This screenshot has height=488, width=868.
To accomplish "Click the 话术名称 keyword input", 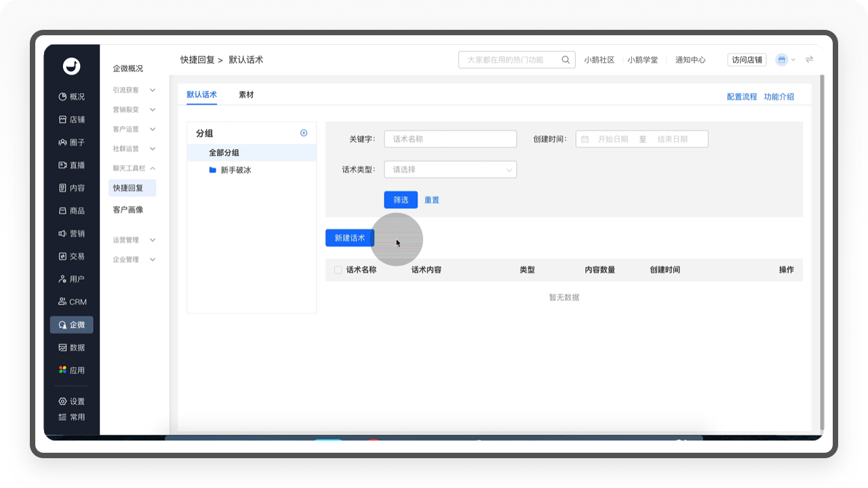I will 450,139.
